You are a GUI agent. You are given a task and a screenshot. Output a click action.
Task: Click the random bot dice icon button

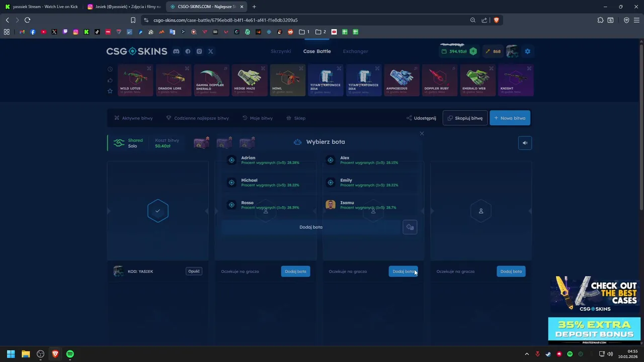[410, 227]
